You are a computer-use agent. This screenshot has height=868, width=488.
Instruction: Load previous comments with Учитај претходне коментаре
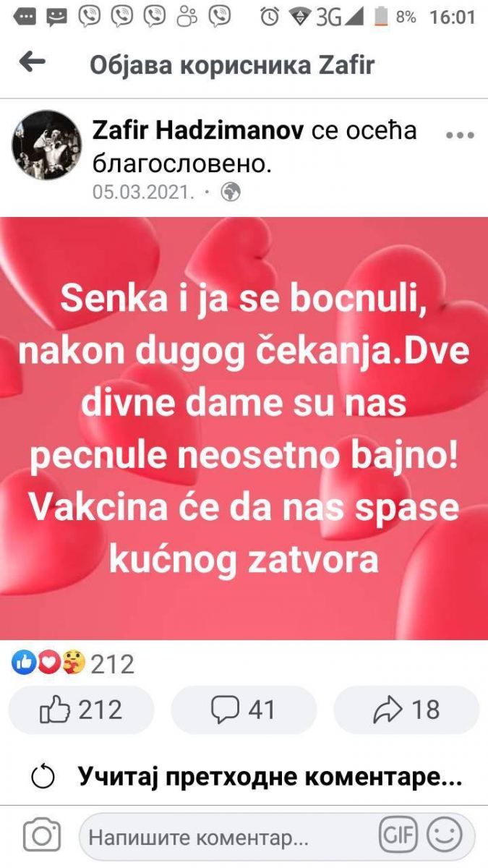pyautogui.click(x=270, y=777)
